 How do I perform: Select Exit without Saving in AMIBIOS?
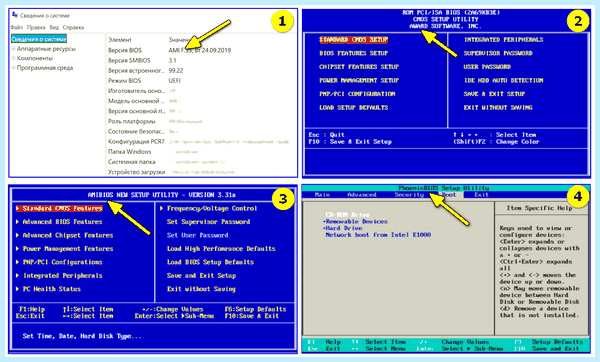click(201, 289)
